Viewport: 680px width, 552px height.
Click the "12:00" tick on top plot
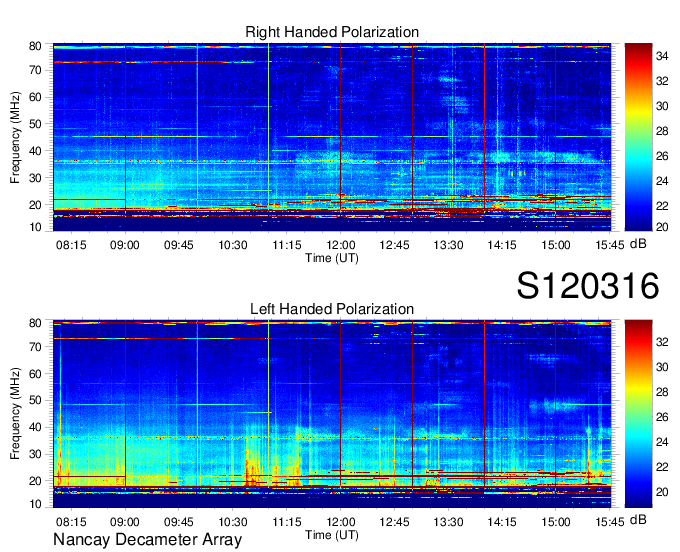click(340, 245)
